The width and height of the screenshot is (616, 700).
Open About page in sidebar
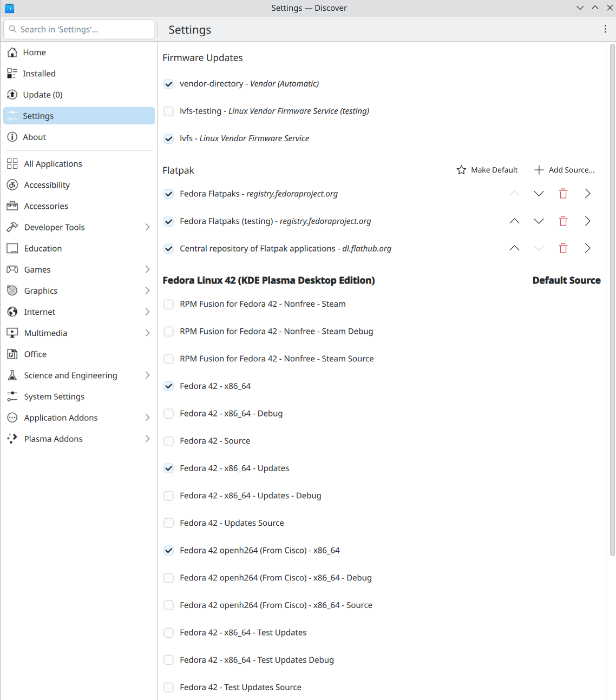[79, 137]
